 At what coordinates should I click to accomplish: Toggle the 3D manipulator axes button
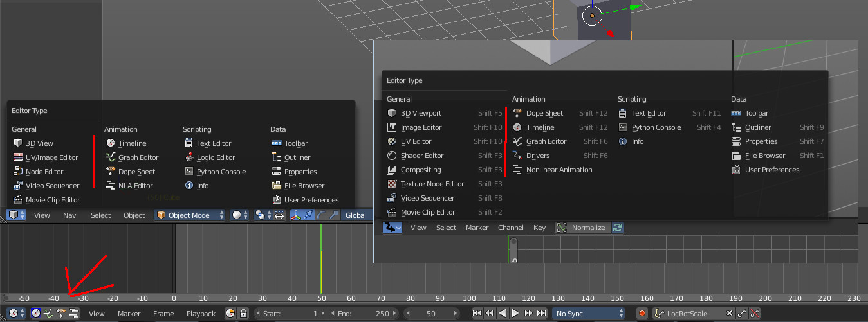tap(295, 215)
